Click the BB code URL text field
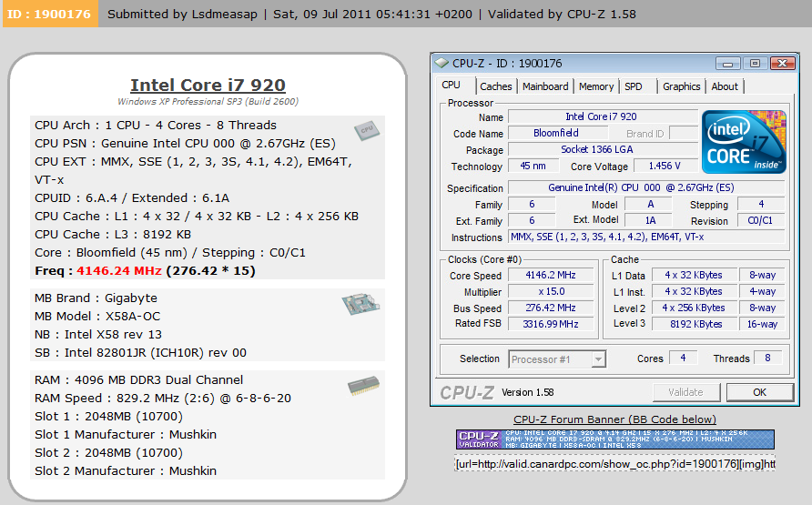The height and width of the screenshot is (505, 812). click(x=615, y=464)
